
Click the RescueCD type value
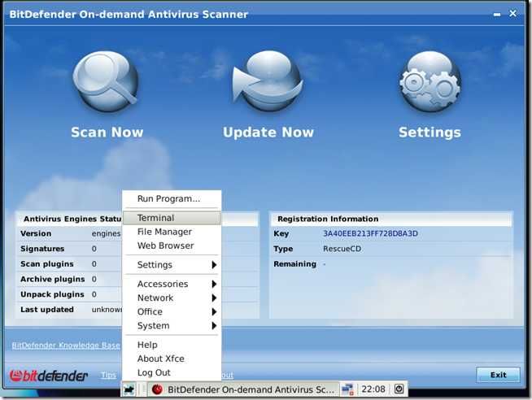point(342,249)
